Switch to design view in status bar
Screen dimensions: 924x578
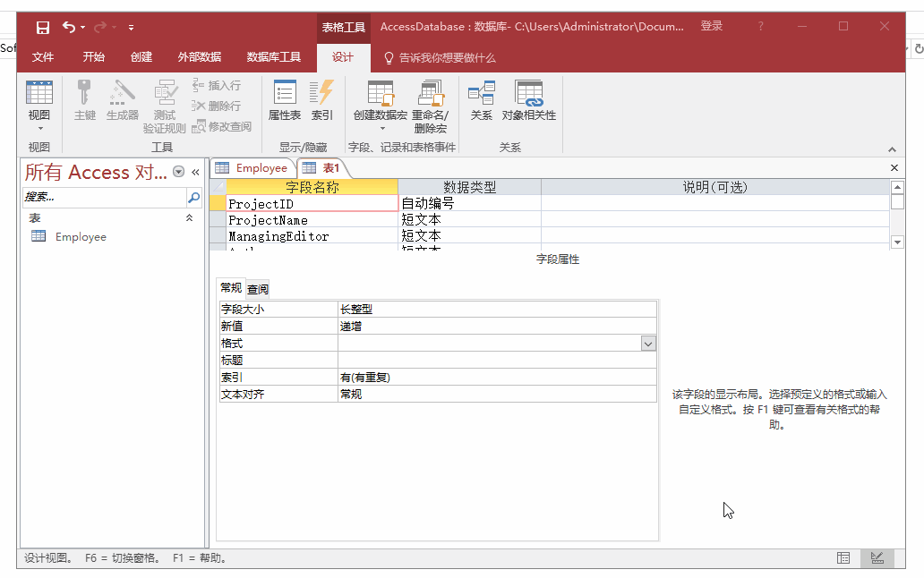coord(877,557)
